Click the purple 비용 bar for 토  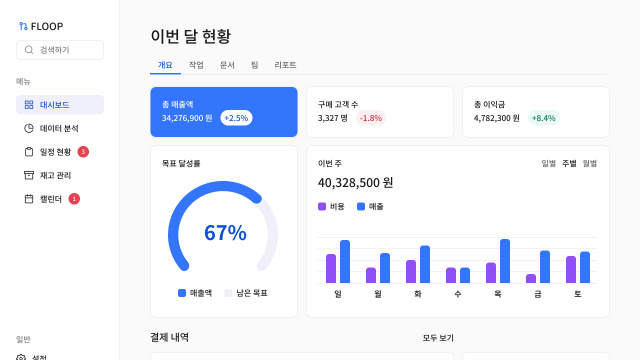tap(571, 269)
